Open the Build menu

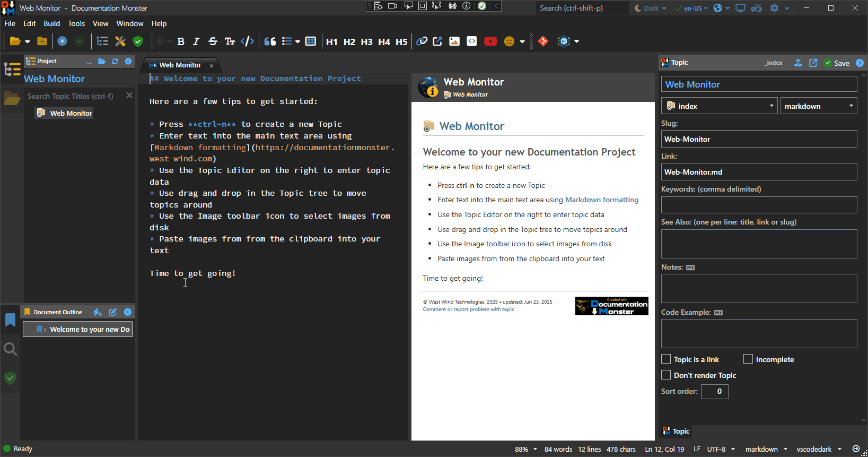click(52, 23)
